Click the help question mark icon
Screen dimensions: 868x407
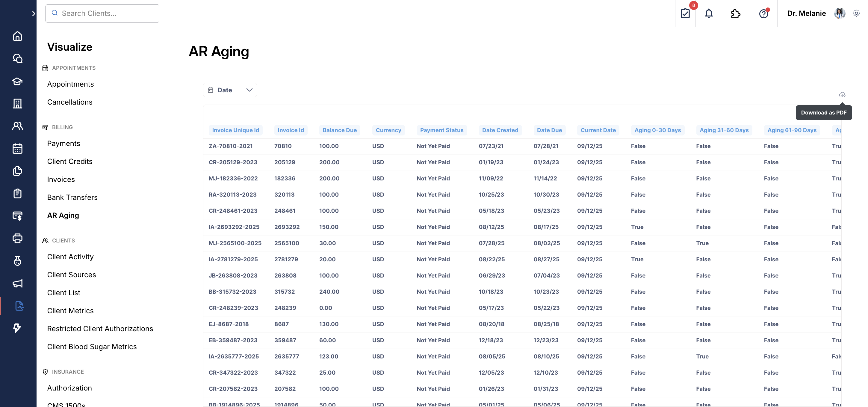[x=763, y=13]
